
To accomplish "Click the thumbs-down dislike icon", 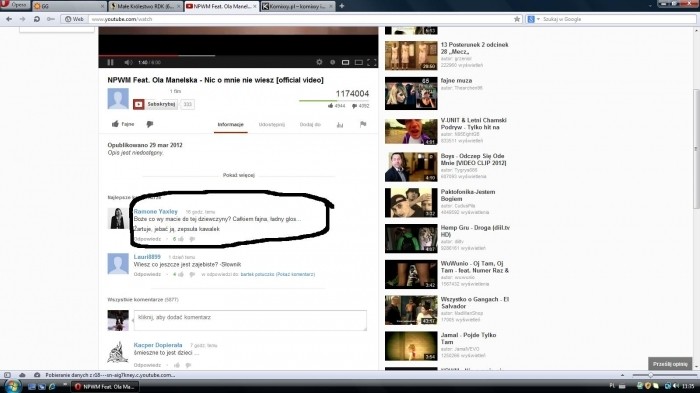I will tap(150, 124).
